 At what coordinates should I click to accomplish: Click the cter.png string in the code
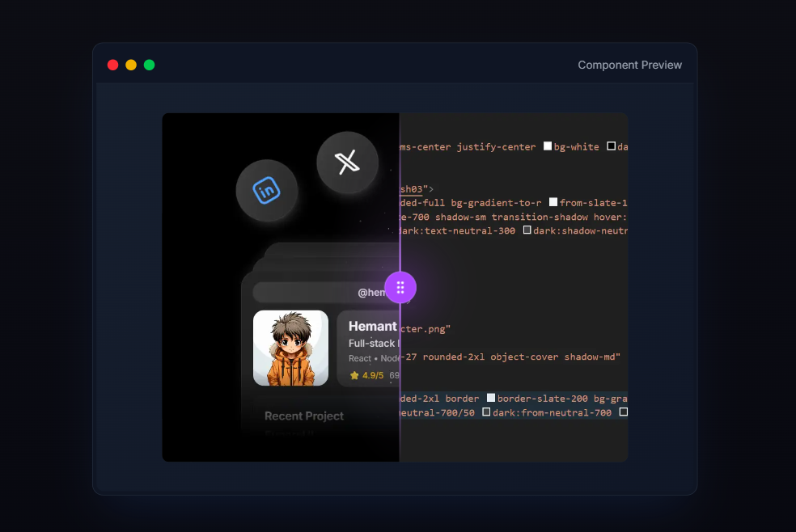pyautogui.click(x=425, y=328)
